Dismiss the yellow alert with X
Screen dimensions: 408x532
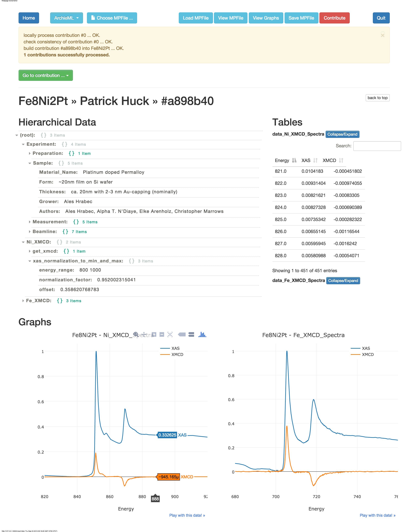coord(382,35)
